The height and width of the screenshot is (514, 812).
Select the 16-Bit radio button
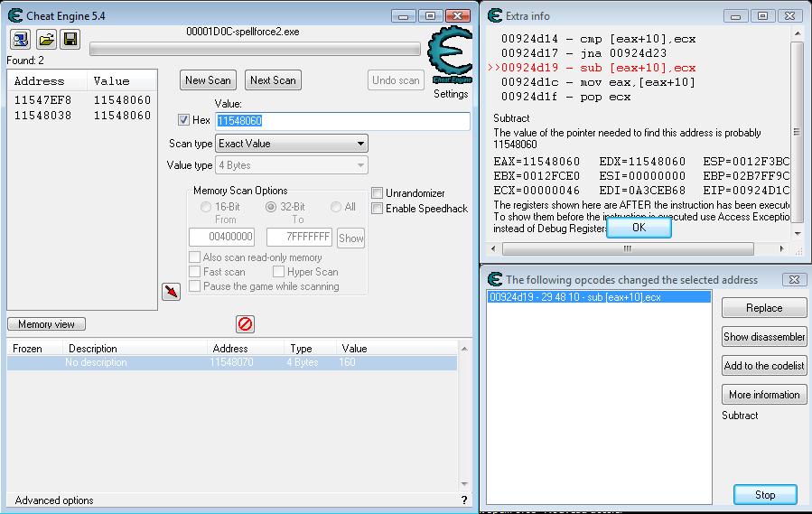[x=206, y=207]
